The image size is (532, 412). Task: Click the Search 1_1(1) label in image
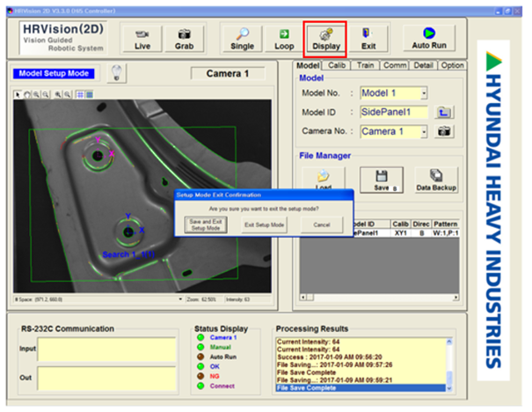tap(128, 254)
